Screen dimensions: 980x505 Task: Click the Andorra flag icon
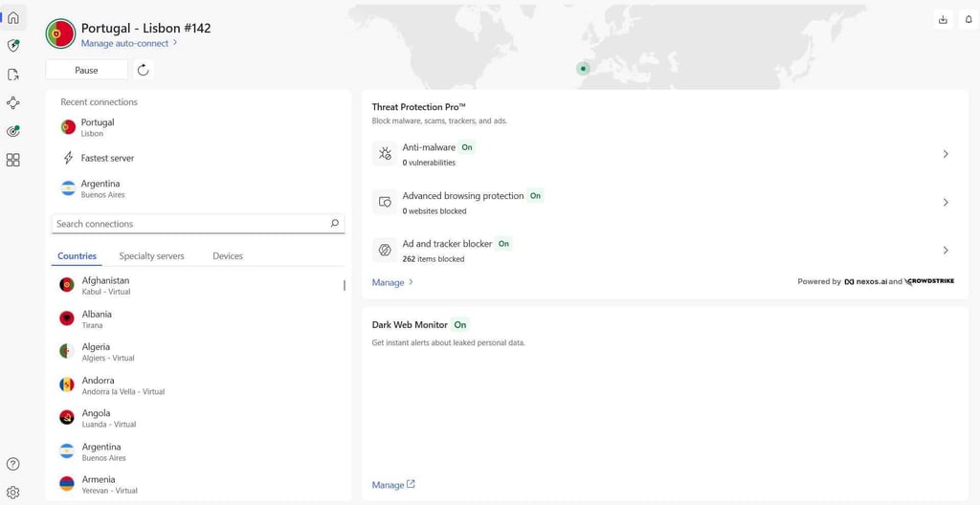(x=67, y=384)
